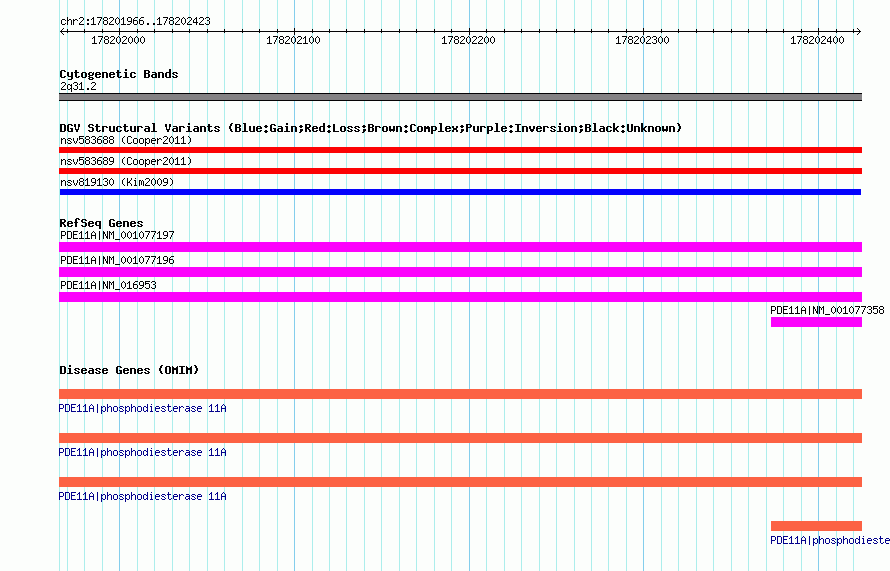Click the Disease Genes (OMIM) track title
The width and height of the screenshot is (890, 571).
point(129,370)
